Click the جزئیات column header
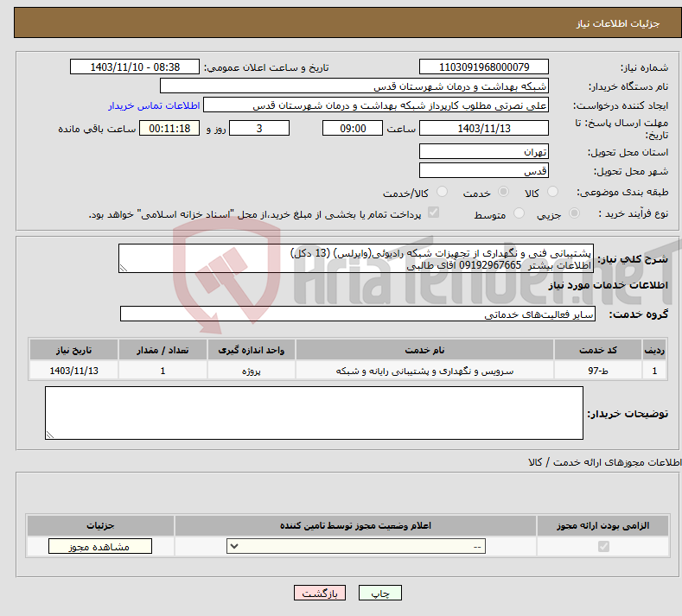This screenshot has height=616, width=682. pyautogui.click(x=100, y=525)
